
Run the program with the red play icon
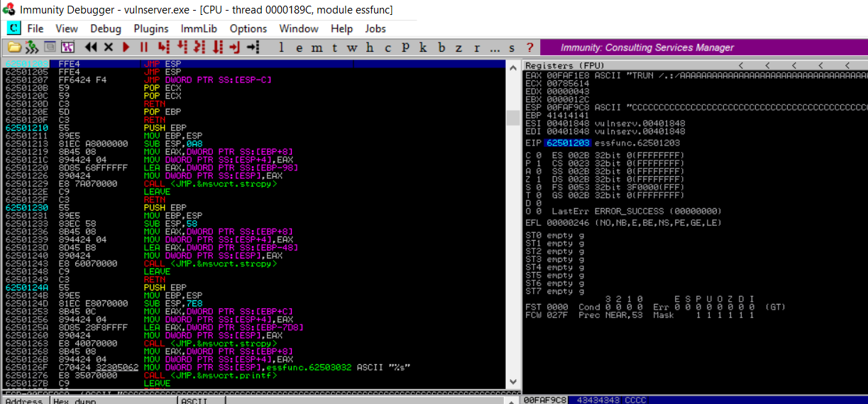click(x=126, y=48)
